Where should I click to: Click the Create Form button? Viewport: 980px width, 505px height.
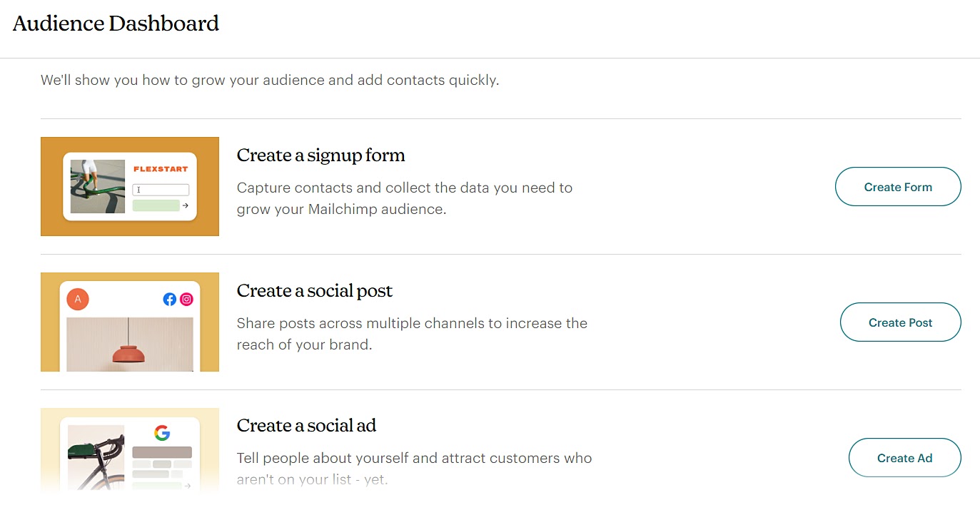click(897, 186)
